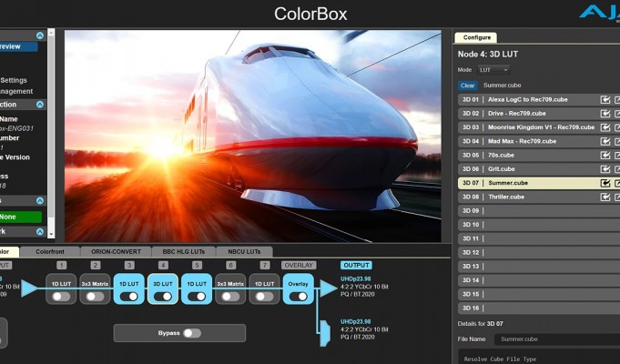
Task: Click the load icon for Grit.cube
Action: click(x=605, y=169)
